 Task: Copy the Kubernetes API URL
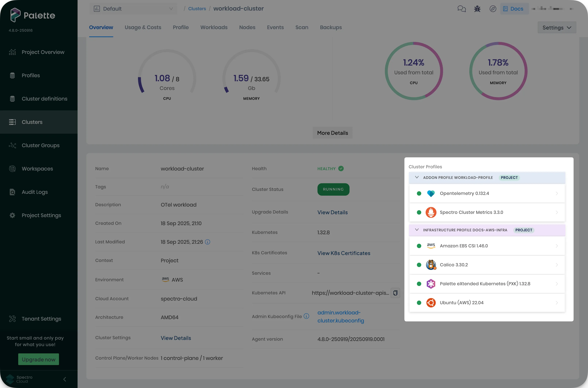(x=395, y=293)
